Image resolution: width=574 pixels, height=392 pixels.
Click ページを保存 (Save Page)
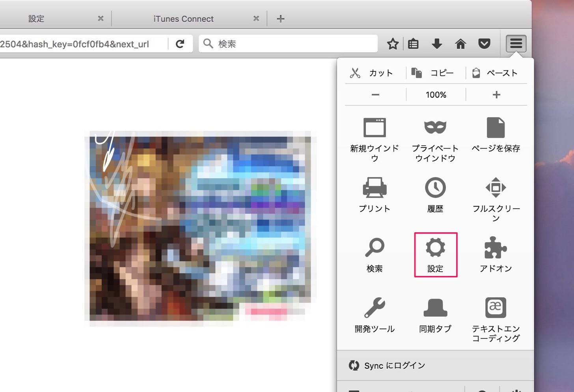496,135
